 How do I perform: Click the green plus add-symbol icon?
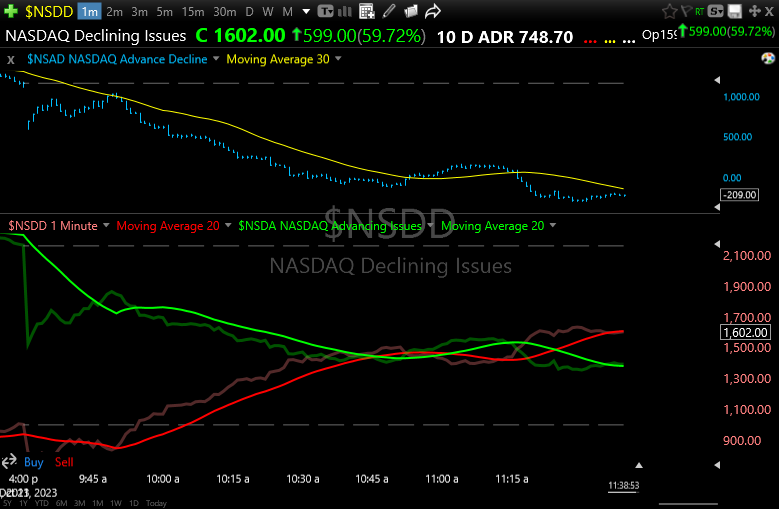(10, 11)
